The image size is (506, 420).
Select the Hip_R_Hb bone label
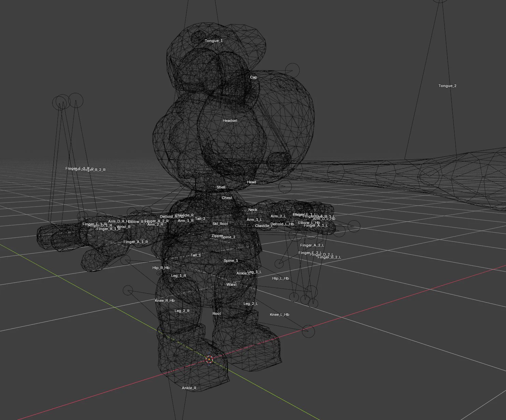click(x=161, y=268)
